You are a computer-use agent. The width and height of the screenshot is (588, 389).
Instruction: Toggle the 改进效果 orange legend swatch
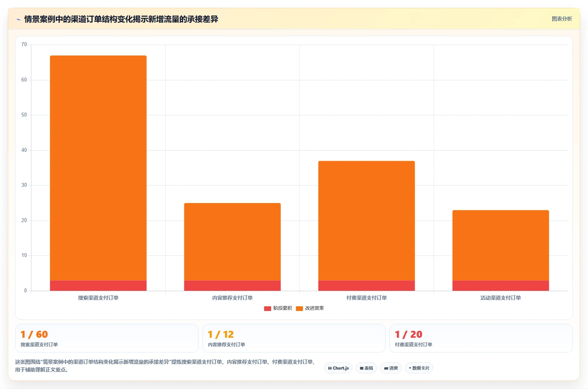pyautogui.click(x=299, y=308)
